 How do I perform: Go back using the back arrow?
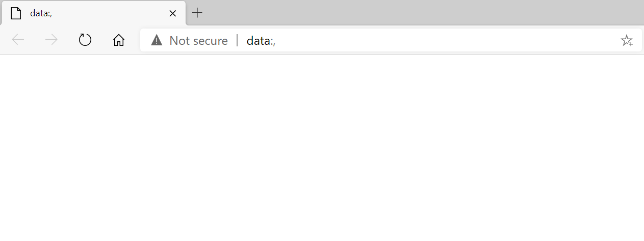(x=18, y=40)
